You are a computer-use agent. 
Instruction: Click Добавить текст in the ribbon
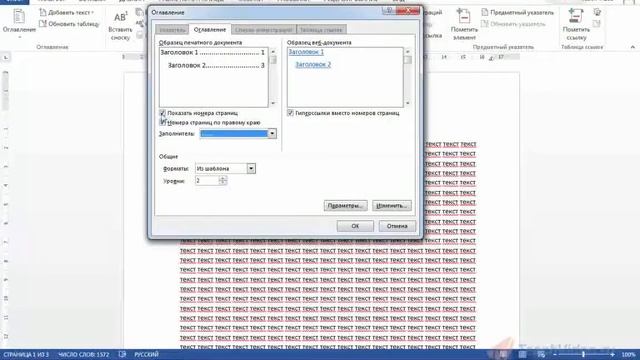coord(66,13)
